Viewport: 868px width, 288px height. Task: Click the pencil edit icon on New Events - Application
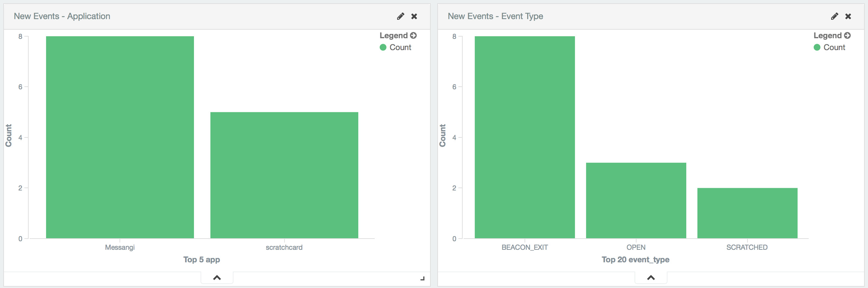pyautogui.click(x=400, y=16)
